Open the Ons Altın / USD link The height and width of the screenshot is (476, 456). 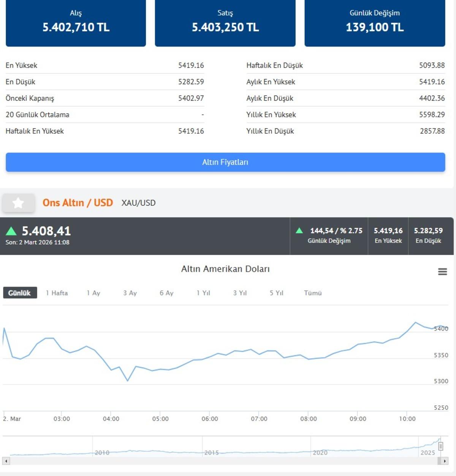tap(78, 203)
